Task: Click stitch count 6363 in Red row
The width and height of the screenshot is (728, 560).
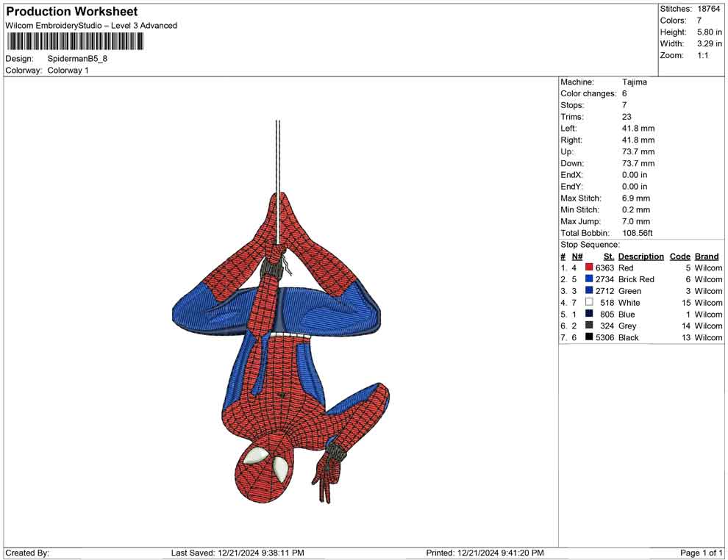Action: coord(605,268)
